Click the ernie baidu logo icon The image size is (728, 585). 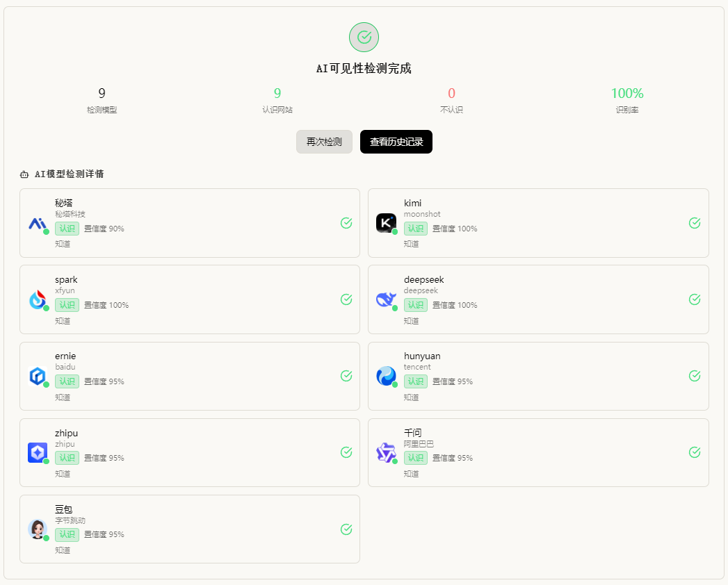[x=38, y=376]
